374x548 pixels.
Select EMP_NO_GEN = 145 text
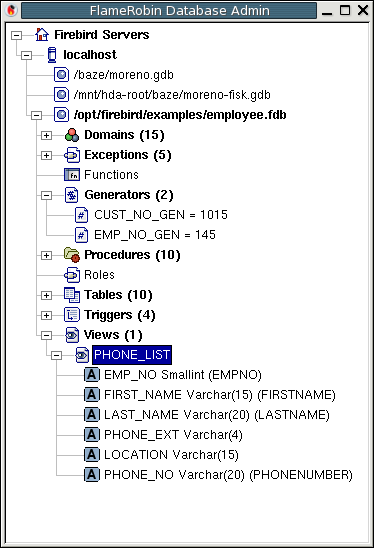pyautogui.click(x=155, y=235)
